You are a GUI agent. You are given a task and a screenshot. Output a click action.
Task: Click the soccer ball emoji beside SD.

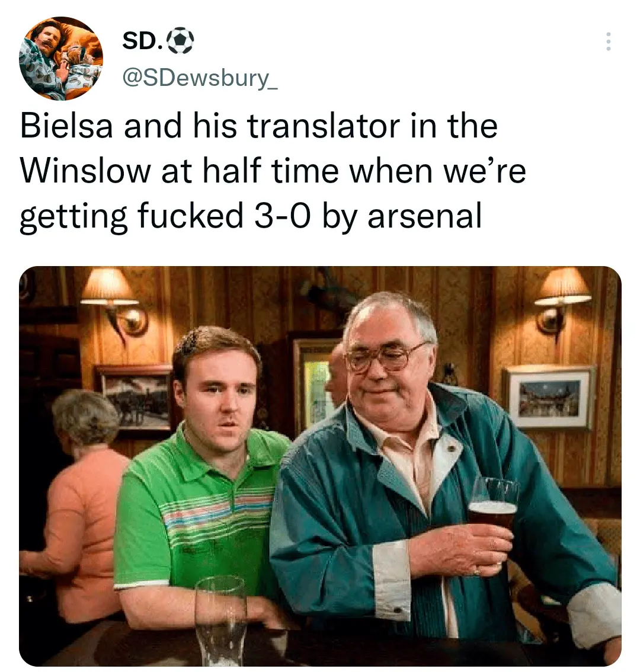[x=180, y=41]
